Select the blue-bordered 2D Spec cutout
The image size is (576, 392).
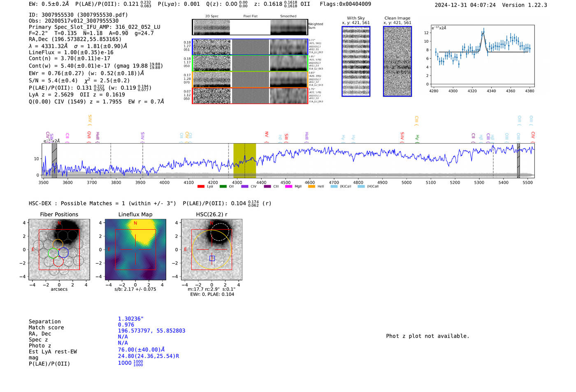[211, 47]
